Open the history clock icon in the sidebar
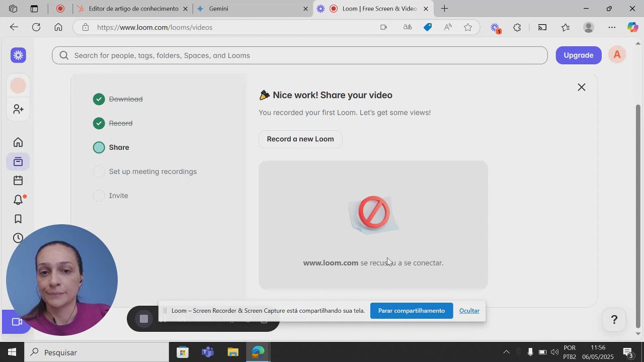The height and width of the screenshot is (362, 644). tap(18, 238)
